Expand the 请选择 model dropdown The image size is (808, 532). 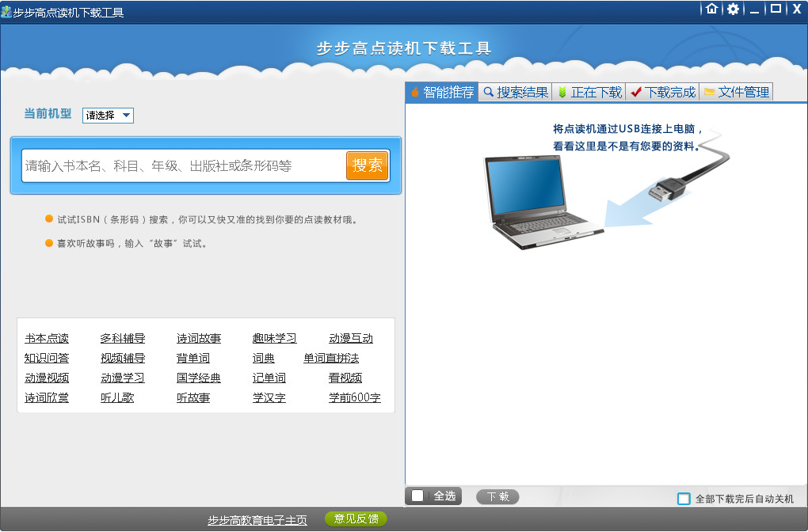point(108,116)
